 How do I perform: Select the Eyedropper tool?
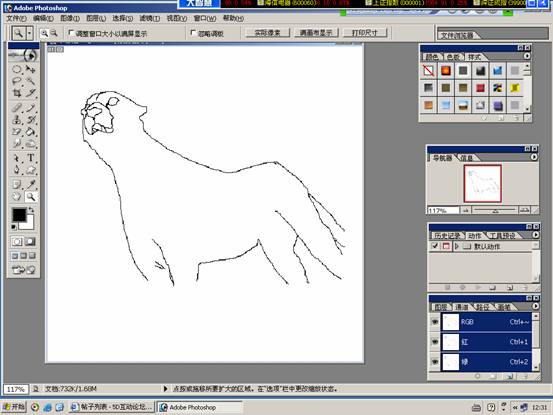[x=31, y=184]
